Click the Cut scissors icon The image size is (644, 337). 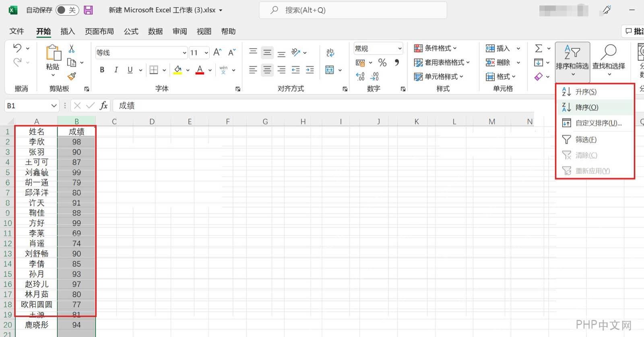coord(72,49)
